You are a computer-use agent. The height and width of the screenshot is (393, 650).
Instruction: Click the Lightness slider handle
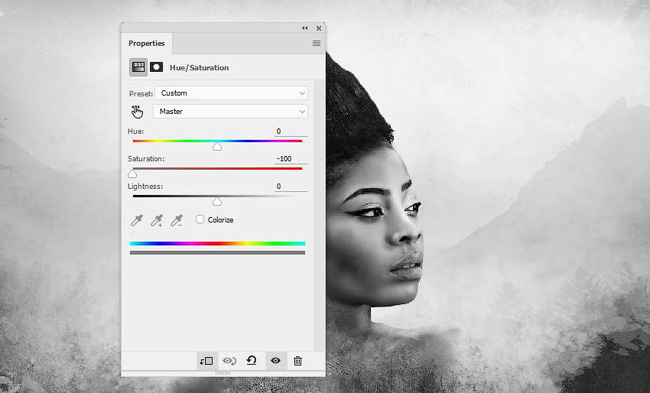tap(217, 202)
